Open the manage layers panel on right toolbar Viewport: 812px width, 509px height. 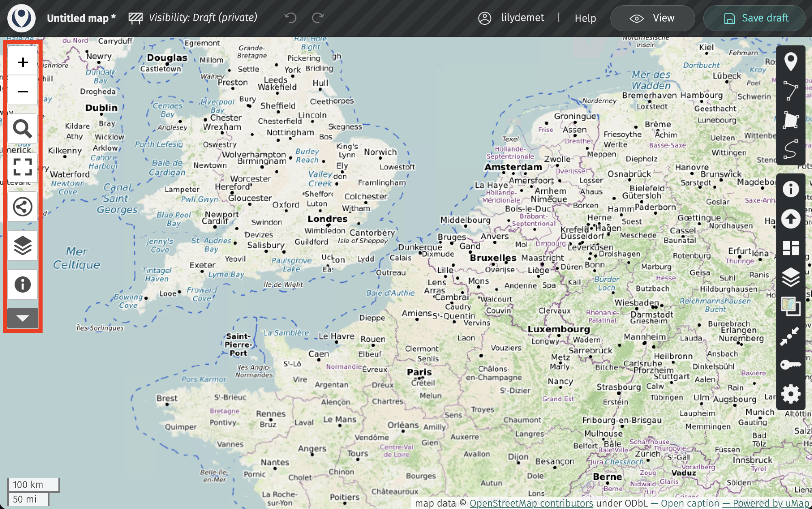[791, 277]
